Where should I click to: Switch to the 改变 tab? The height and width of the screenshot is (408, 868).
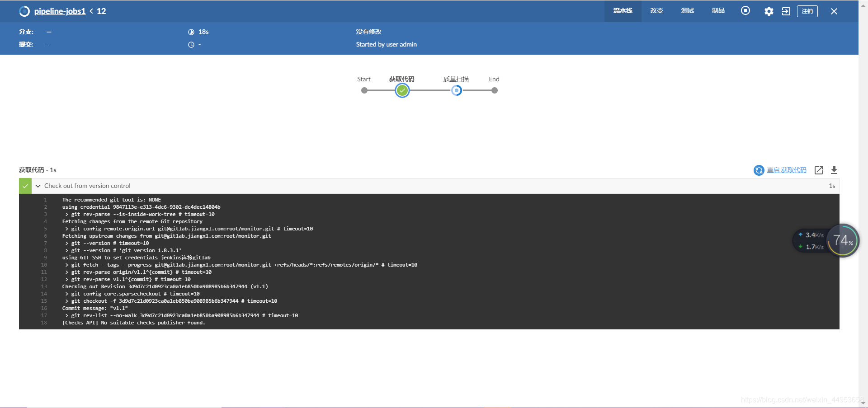tap(656, 11)
